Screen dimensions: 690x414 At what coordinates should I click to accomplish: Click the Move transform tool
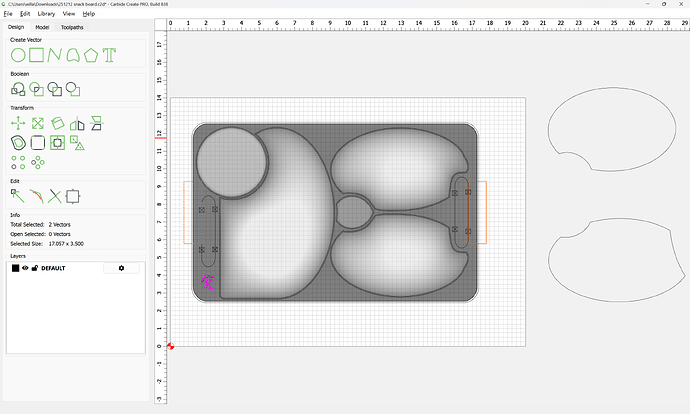18,123
